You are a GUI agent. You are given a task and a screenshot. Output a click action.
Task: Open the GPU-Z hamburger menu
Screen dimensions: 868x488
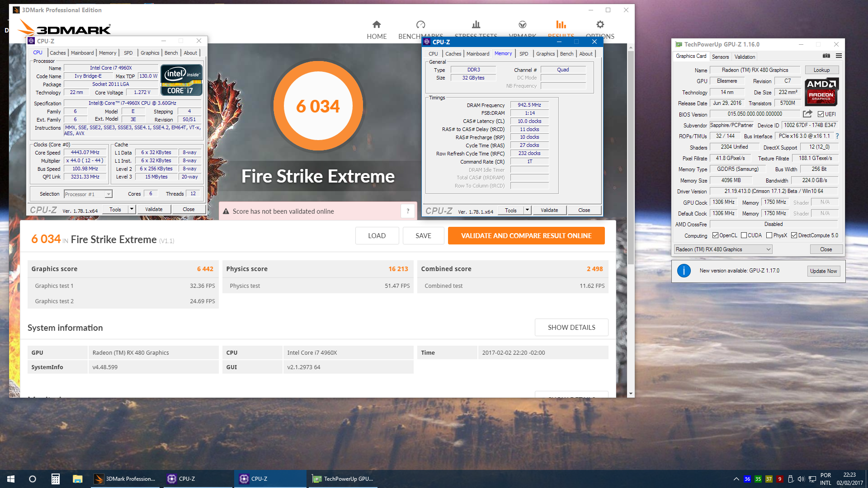(x=839, y=56)
